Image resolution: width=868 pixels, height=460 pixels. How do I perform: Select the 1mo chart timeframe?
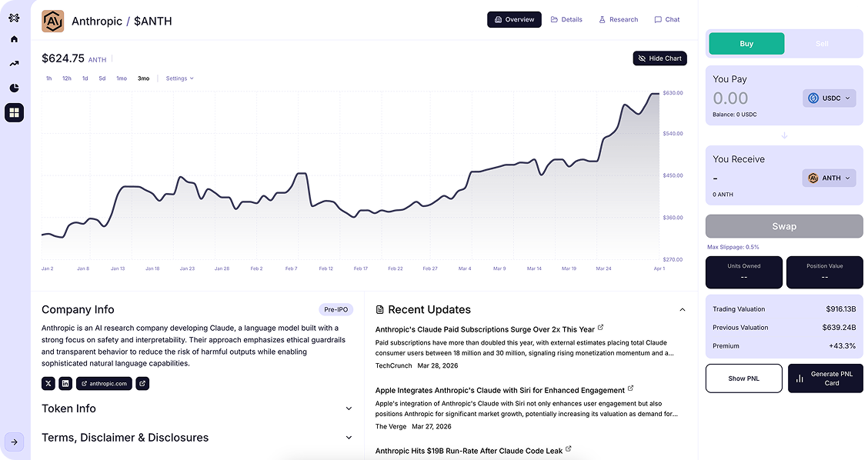pyautogui.click(x=122, y=78)
